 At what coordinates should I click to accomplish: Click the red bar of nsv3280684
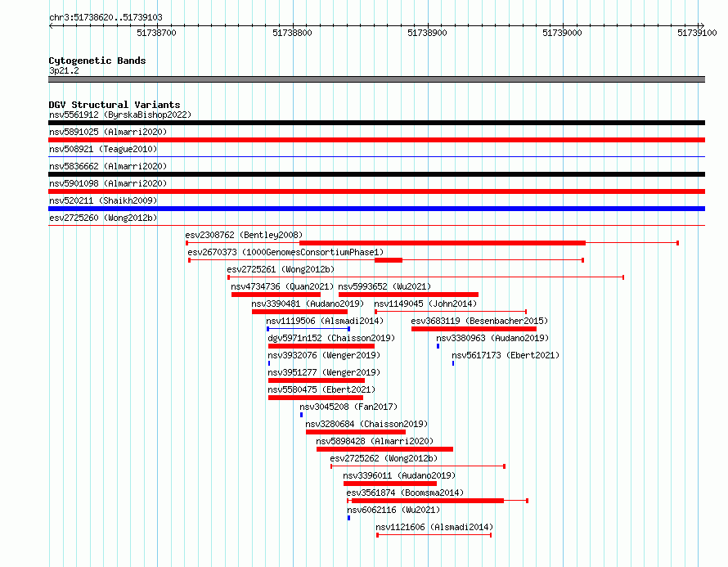tap(356, 432)
